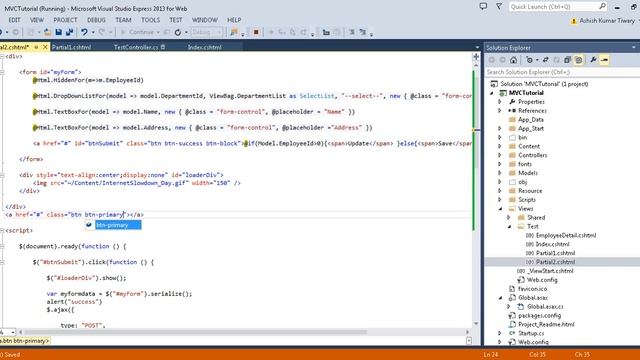Screen dimensions: 640x360
Task: Select favicon.ico in Solution Explorer
Action: pyautogui.click(x=532, y=289)
